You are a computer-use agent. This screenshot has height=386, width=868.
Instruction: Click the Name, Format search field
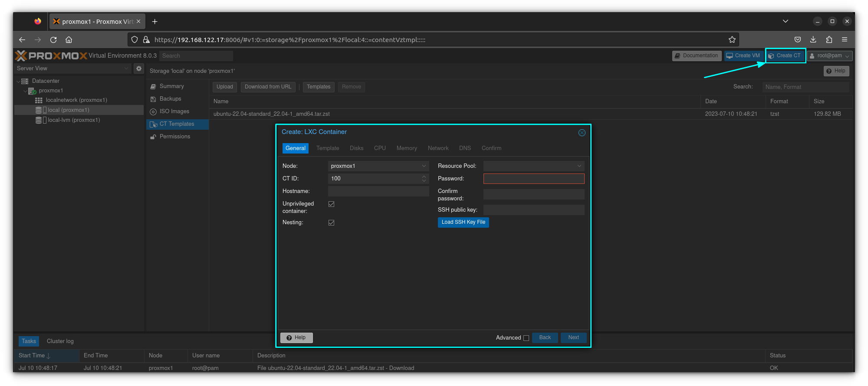806,87
